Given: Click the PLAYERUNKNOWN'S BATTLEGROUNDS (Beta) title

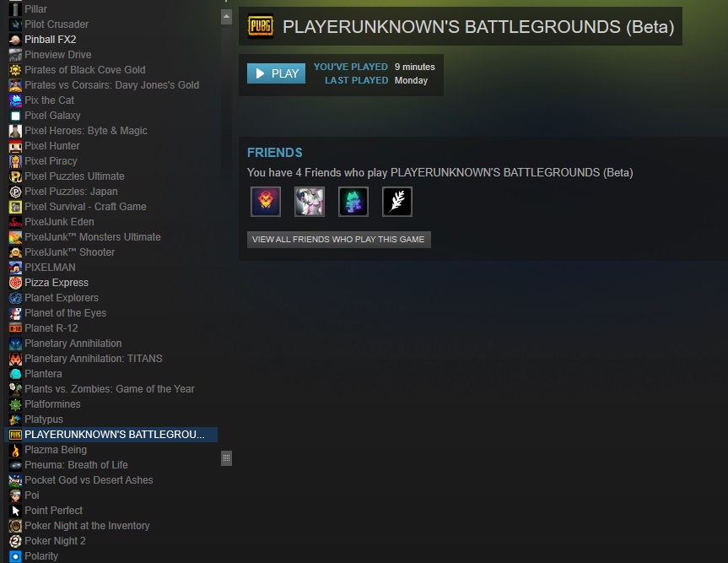Looking at the screenshot, I should [478, 27].
